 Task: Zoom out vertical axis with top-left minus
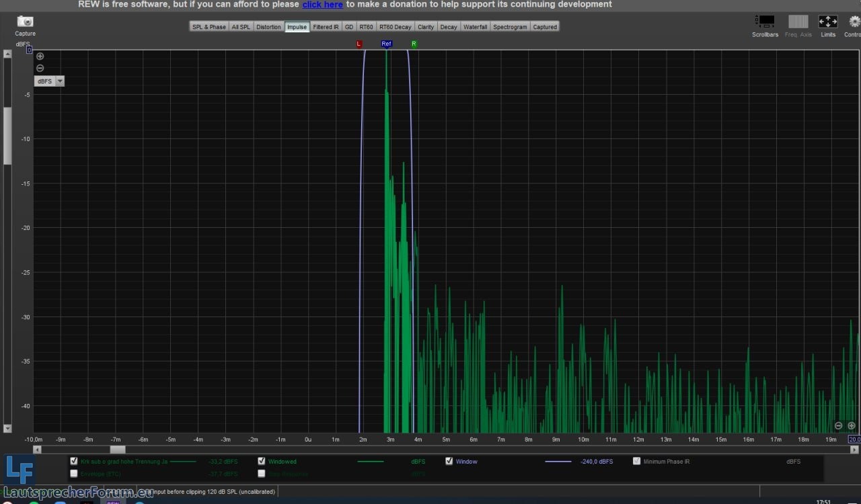pyautogui.click(x=40, y=68)
